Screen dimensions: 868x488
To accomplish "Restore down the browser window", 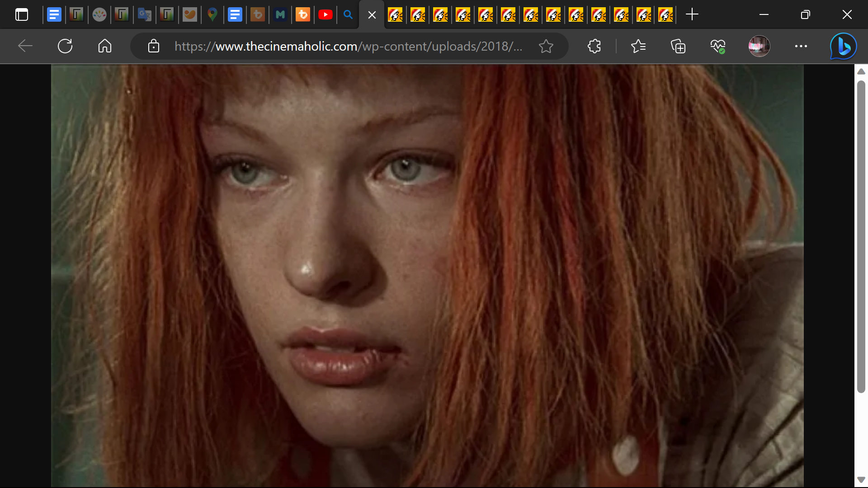I will (805, 14).
